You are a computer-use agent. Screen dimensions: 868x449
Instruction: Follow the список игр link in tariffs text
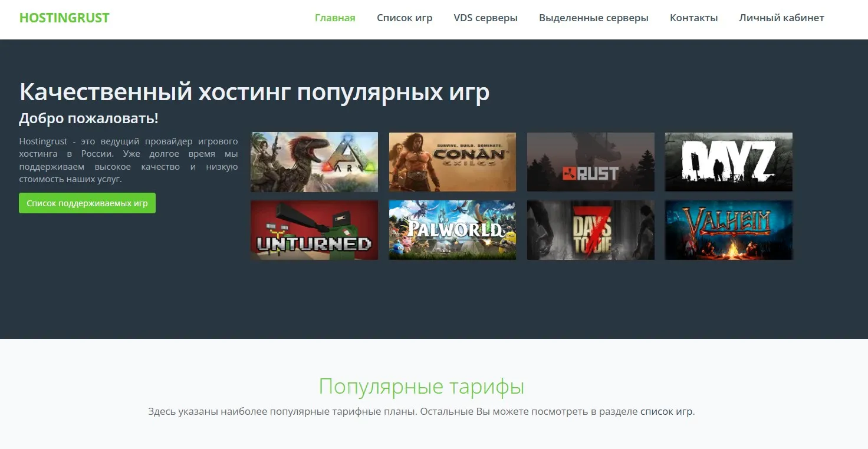pyautogui.click(x=666, y=411)
